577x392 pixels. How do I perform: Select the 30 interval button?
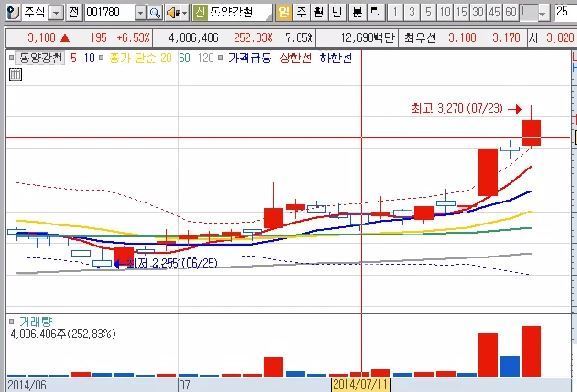(478, 13)
